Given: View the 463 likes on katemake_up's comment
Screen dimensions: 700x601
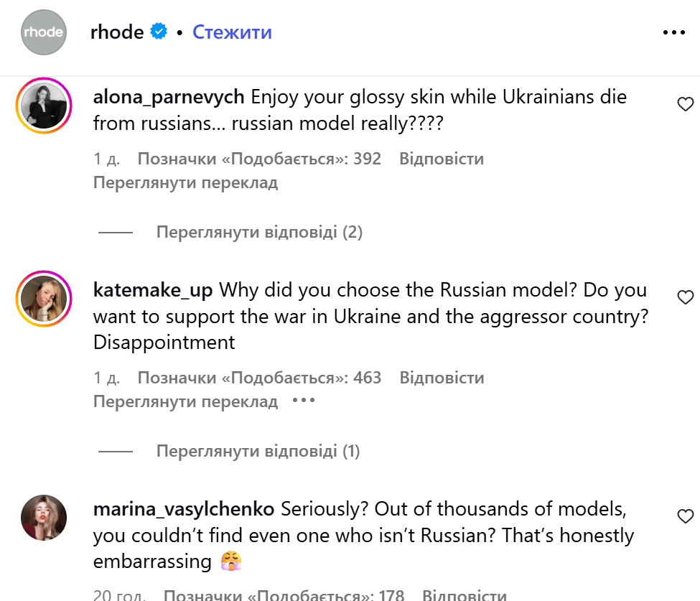Looking at the screenshot, I should point(259,378).
